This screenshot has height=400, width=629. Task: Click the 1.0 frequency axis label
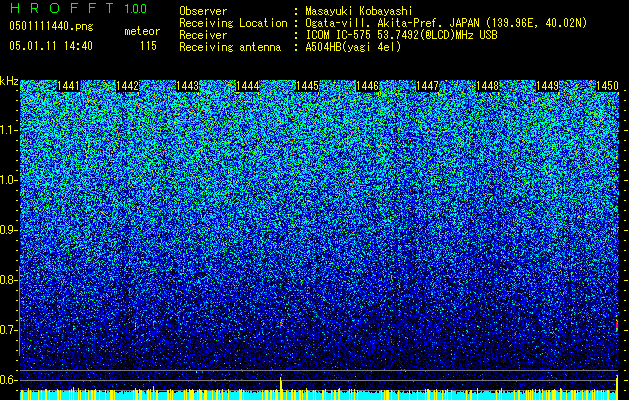point(8,181)
